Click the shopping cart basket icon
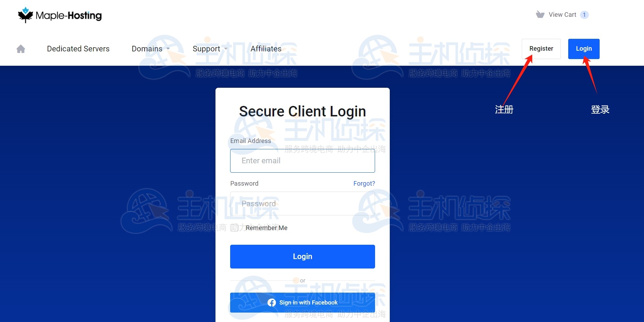Screen dimensions: 644x322 pos(540,14)
